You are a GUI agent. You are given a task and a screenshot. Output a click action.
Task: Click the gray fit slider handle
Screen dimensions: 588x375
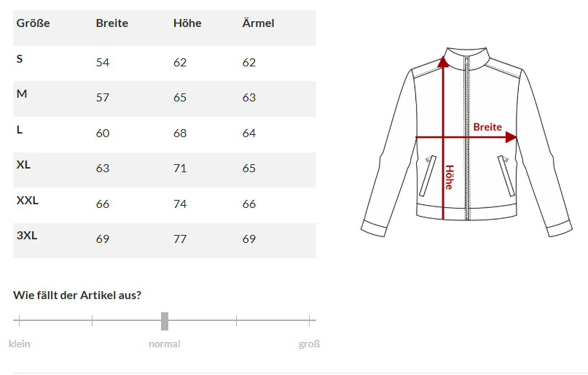click(x=165, y=321)
